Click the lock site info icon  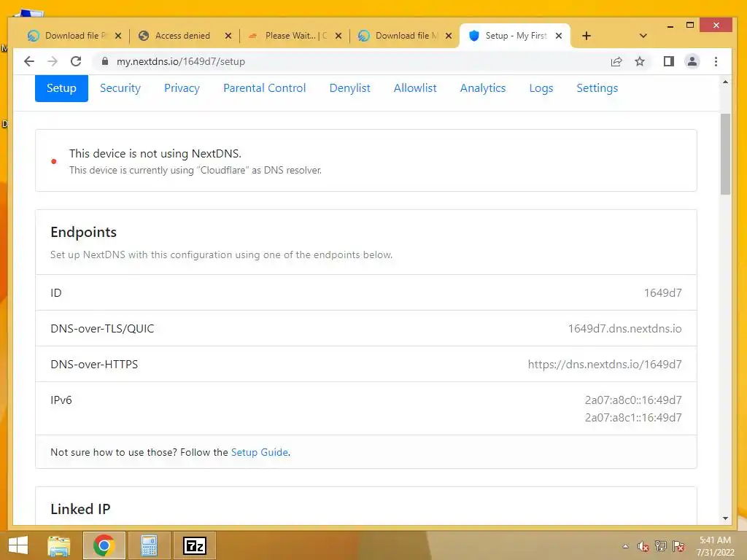pos(105,61)
